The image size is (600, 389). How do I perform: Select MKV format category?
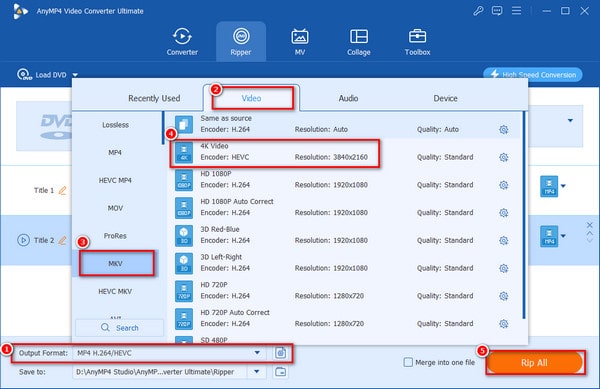115,264
